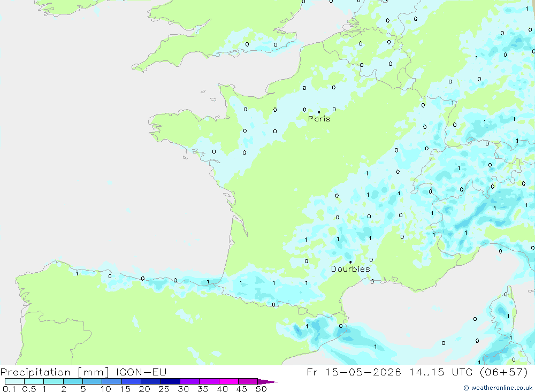Click the legend scale label '50'

click(x=262, y=389)
